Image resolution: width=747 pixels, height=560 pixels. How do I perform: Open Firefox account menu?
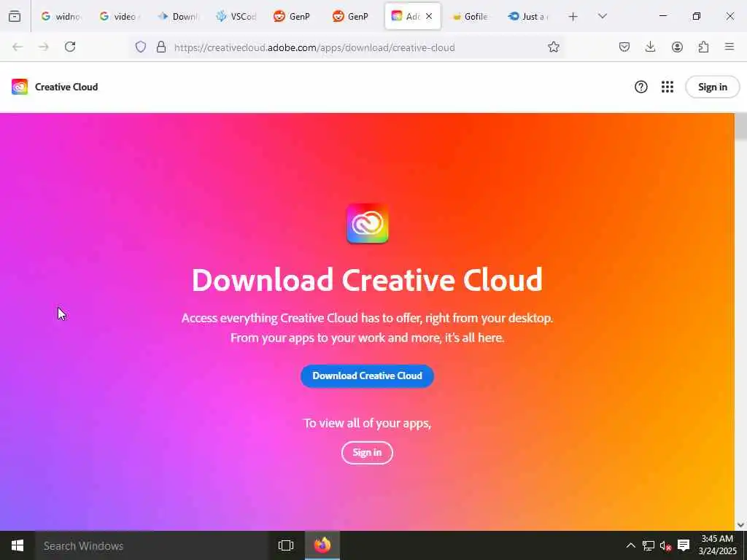tap(677, 47)
